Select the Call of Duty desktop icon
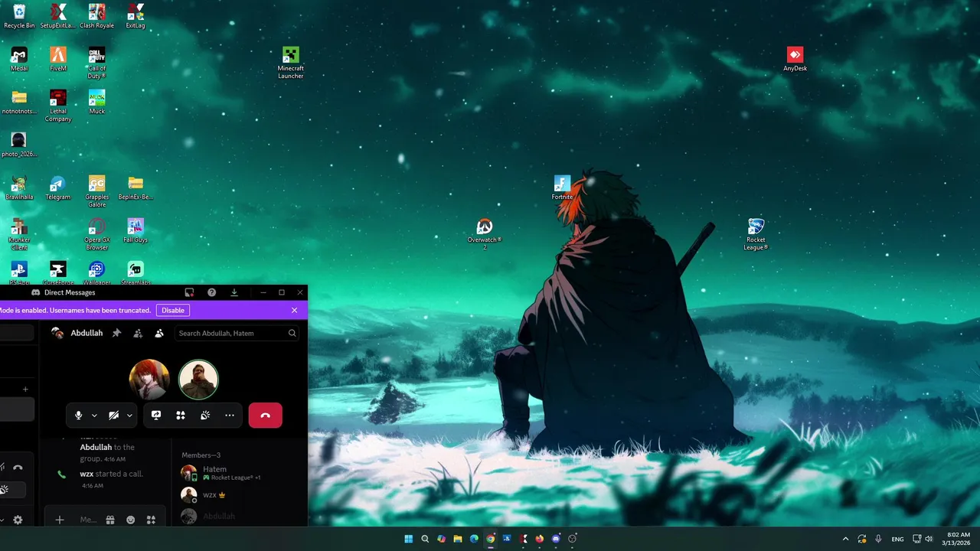The height and width of the screenshot is (551, 980). click(96, 63)
